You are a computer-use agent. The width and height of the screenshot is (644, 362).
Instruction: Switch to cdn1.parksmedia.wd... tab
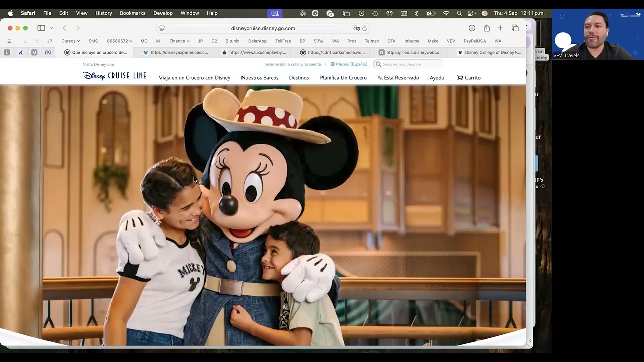tap(332, 52)
